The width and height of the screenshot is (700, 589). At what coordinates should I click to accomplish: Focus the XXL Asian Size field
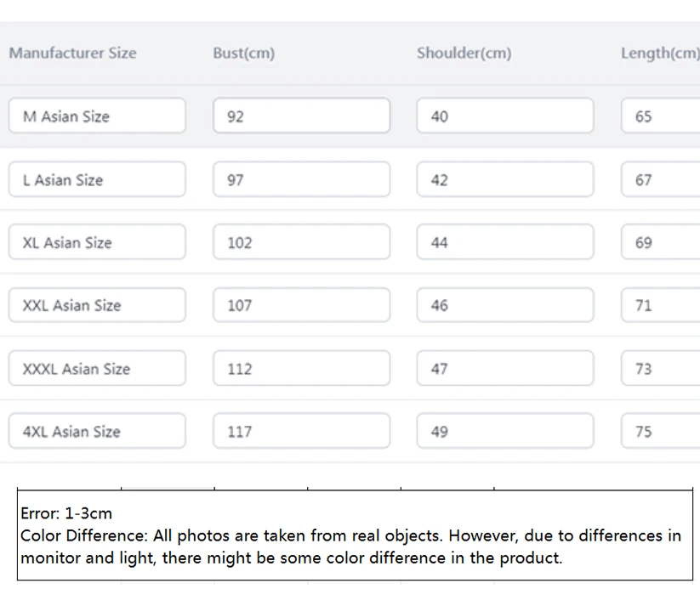coord(97,305)
